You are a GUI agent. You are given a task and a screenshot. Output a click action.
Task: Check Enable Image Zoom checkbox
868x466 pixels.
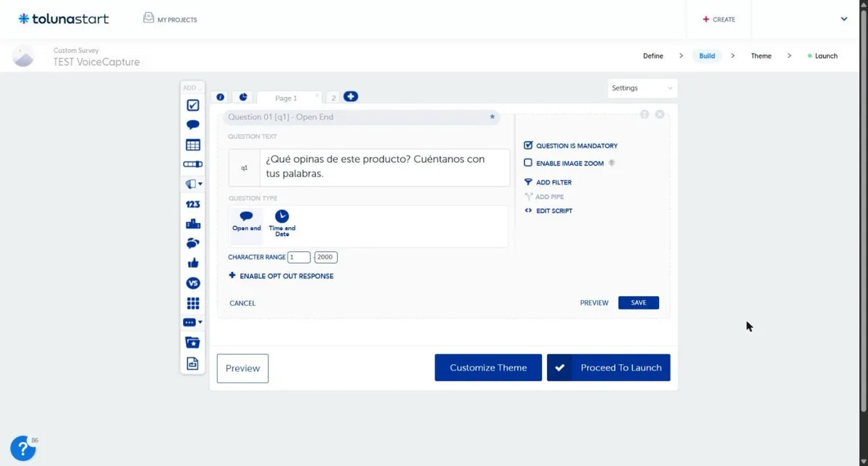(x=528, y=164)
